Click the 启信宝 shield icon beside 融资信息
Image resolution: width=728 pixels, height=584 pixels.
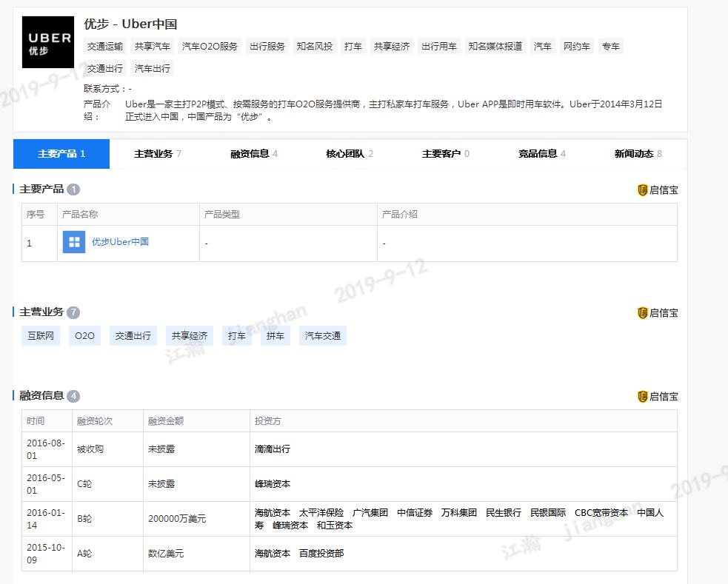643,397
